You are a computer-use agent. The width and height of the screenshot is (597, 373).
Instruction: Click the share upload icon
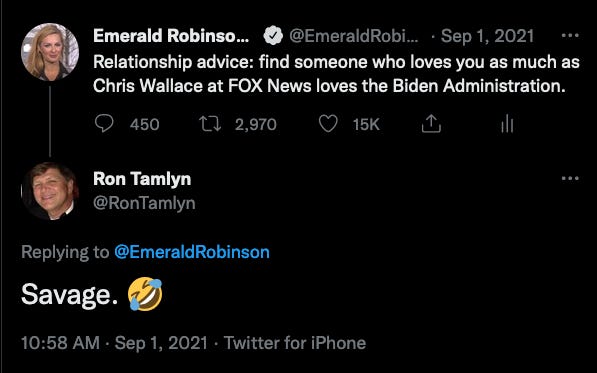click(431, 124)
